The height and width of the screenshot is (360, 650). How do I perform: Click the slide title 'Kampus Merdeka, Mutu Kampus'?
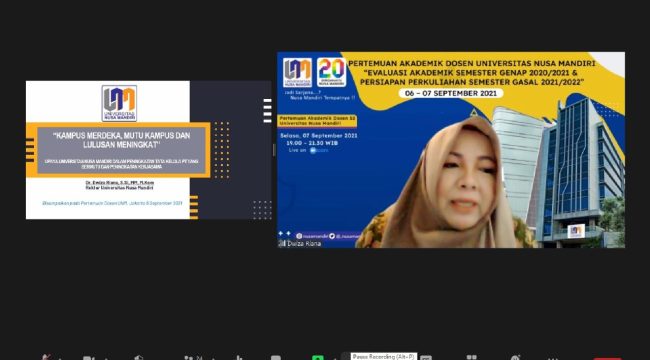[x=121, y=140]
